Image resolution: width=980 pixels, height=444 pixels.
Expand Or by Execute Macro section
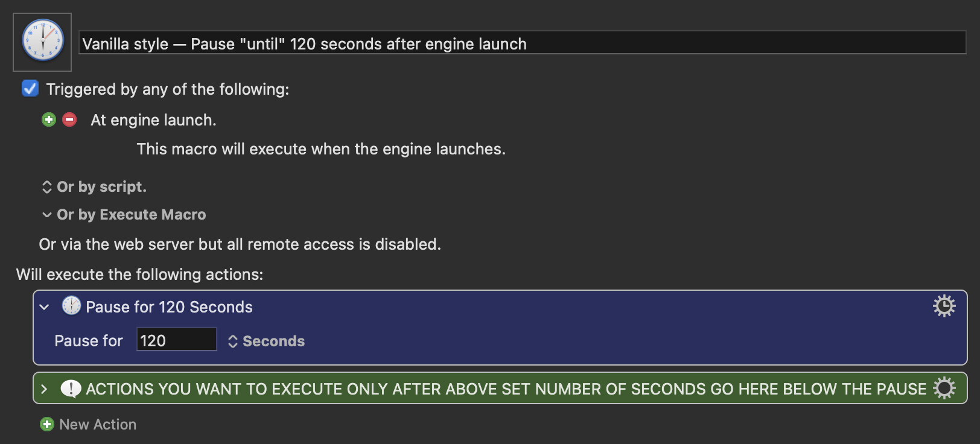pos(124,215)
